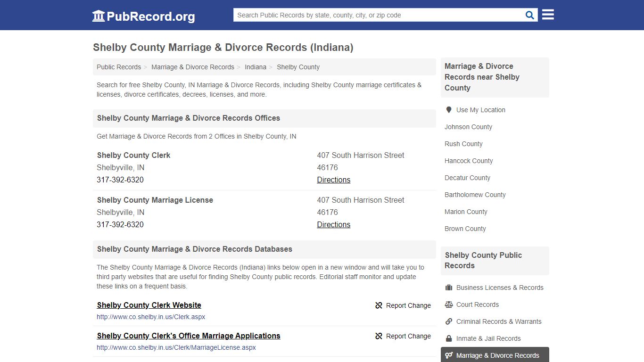This screenshot has width=644, height=362.
Task: Click 407 South Harrison Street for Clerk
Action: [361, 155]
